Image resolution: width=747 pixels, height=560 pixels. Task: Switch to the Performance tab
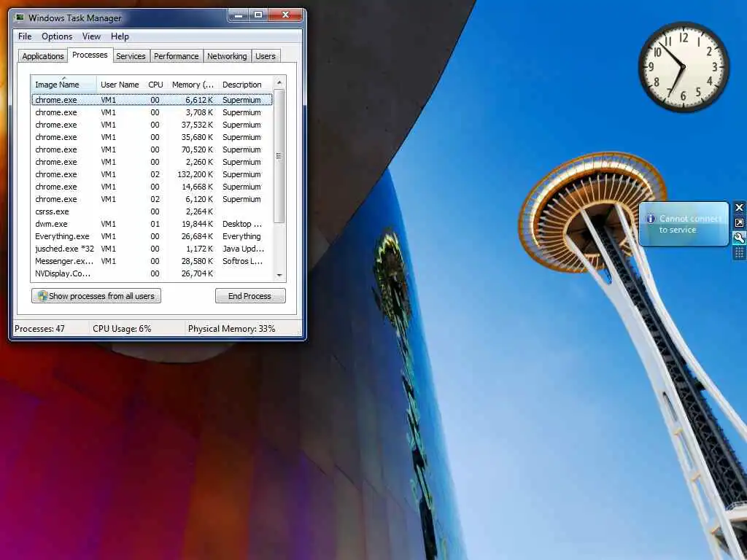(177, 56)
